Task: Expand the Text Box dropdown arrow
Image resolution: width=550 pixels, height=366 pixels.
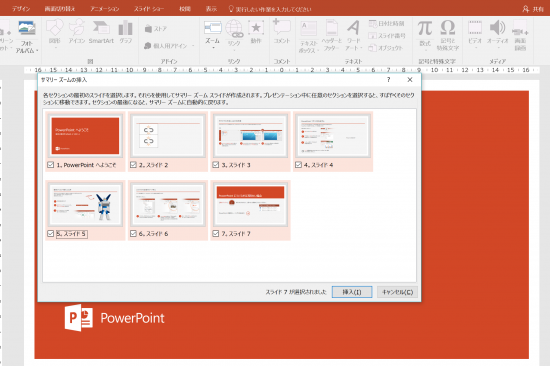Action: coord(318,51)
